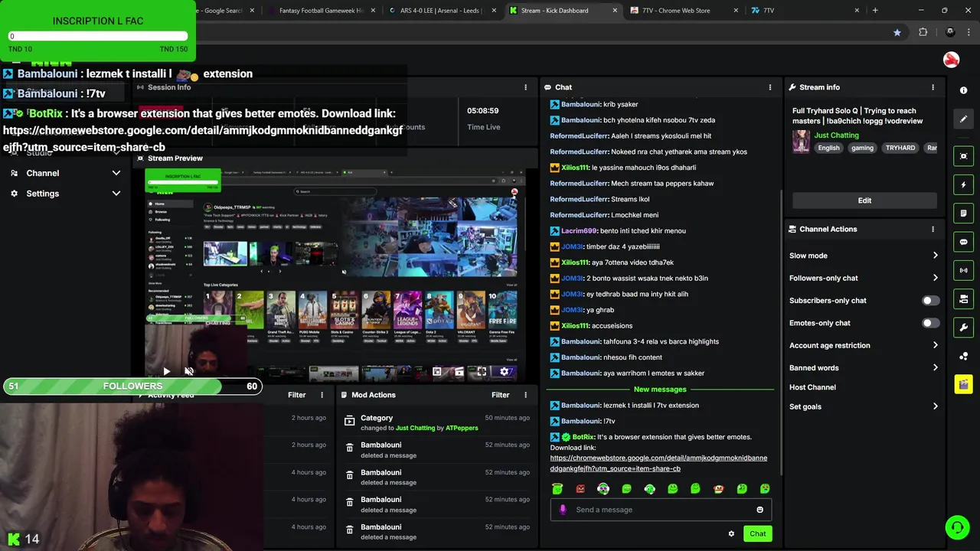Image resolution: width=980 pixels, height=551 pixels.
Task: Open the document notes icon in right sidebar
Action: (963, 213)
